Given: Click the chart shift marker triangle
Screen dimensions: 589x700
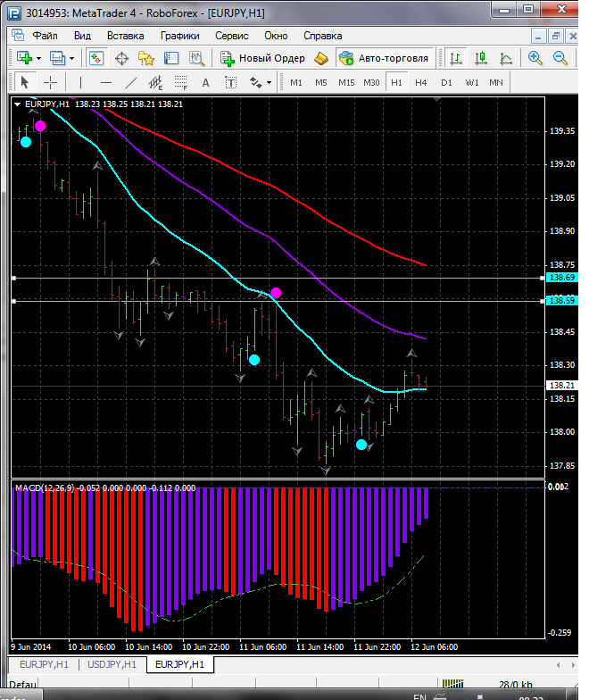Looking at the screenshot, I should [x=437, y=100].
